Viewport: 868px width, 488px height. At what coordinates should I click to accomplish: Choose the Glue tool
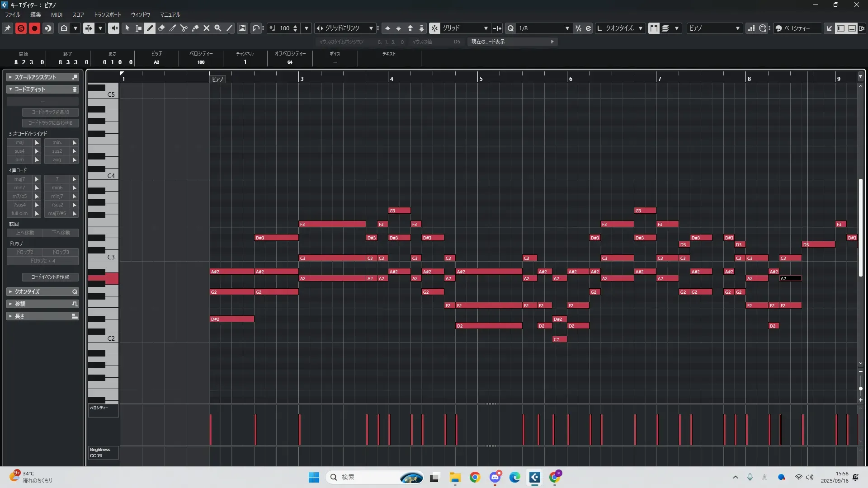[x=195, y=28]
